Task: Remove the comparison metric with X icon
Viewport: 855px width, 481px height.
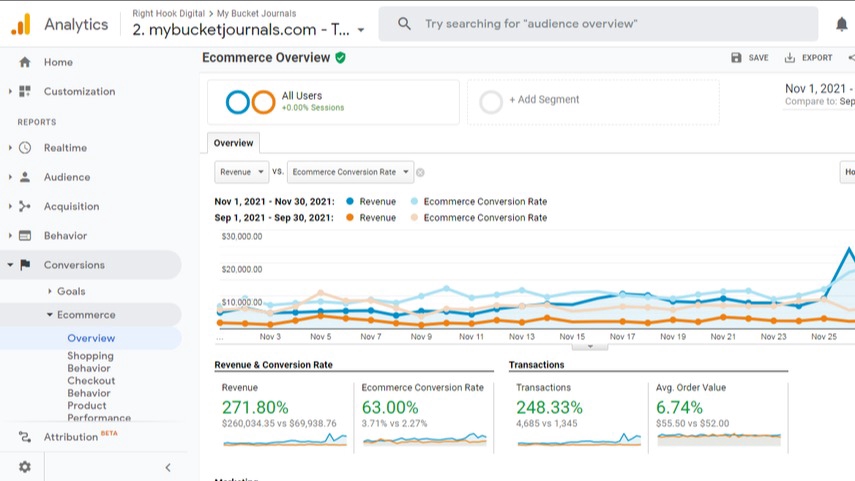Action: [x=420, y=172]
